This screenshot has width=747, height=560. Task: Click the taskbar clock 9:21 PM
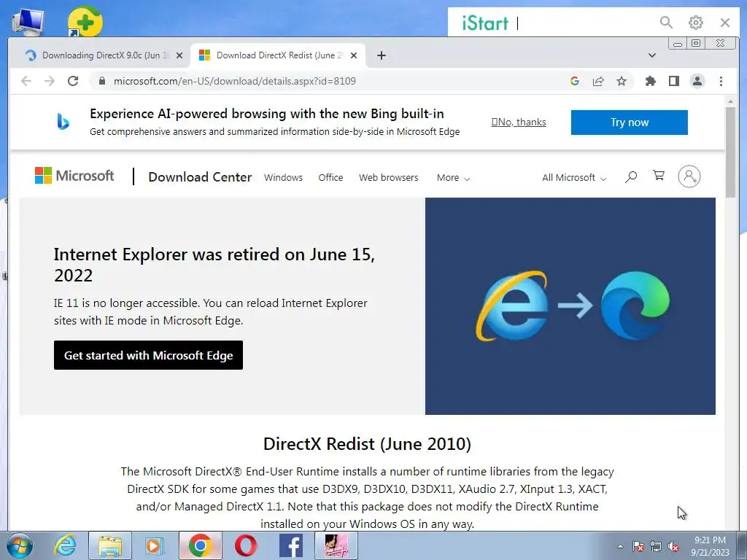click(710, 540)
